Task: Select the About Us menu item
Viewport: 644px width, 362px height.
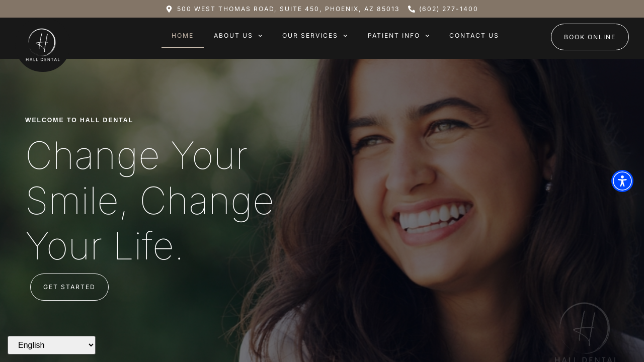Action: [233, 36]
